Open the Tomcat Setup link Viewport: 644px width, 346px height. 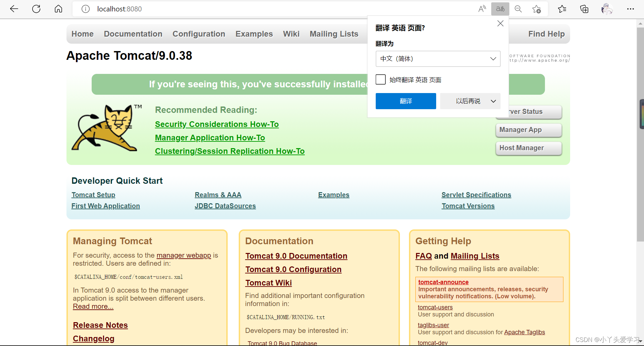pyautogui.click(x=93, y=195)
